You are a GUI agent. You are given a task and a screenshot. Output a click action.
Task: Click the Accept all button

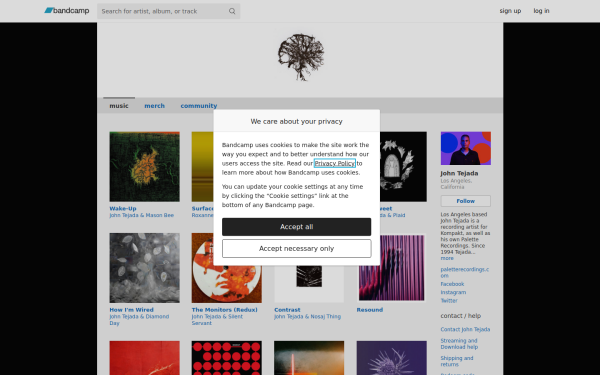(x=297, y=227)
